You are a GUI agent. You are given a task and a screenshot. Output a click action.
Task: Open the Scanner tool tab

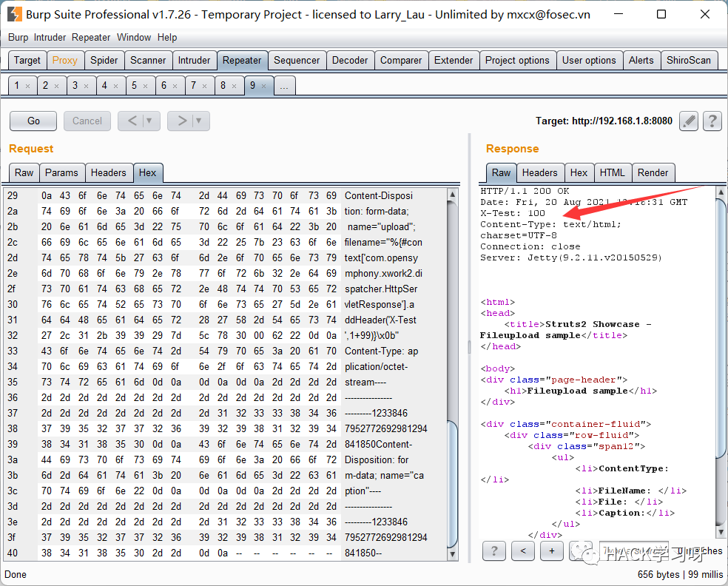[148, 61]
